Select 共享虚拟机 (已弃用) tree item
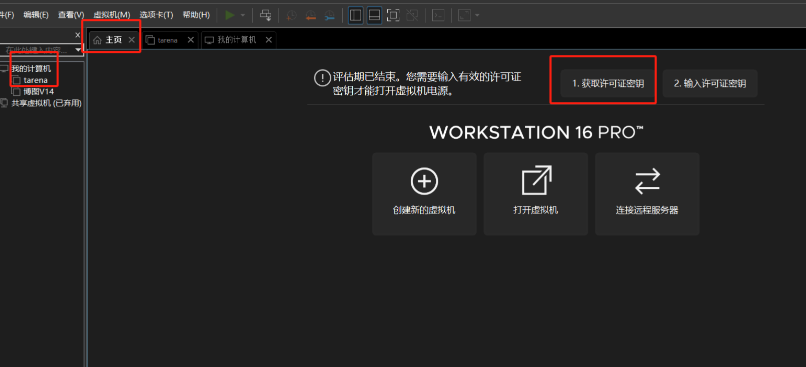806x367 pixels. click(x=47, y=103)
